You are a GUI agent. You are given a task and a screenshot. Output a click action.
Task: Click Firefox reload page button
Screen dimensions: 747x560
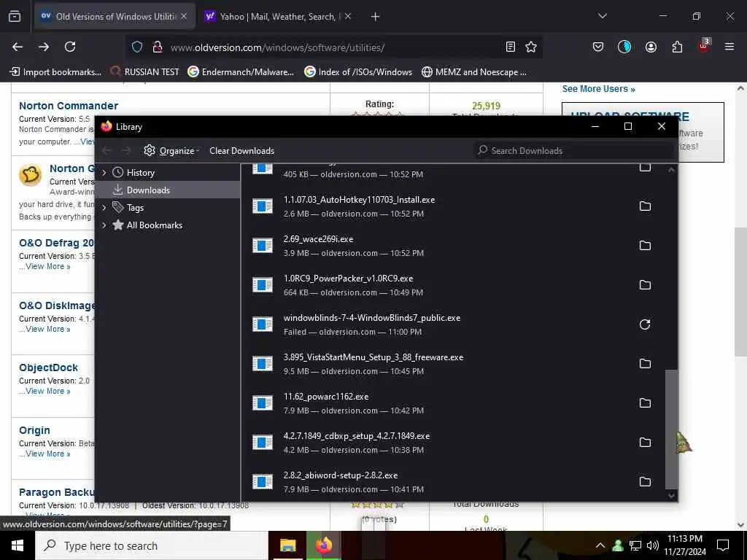pos(70,47)
